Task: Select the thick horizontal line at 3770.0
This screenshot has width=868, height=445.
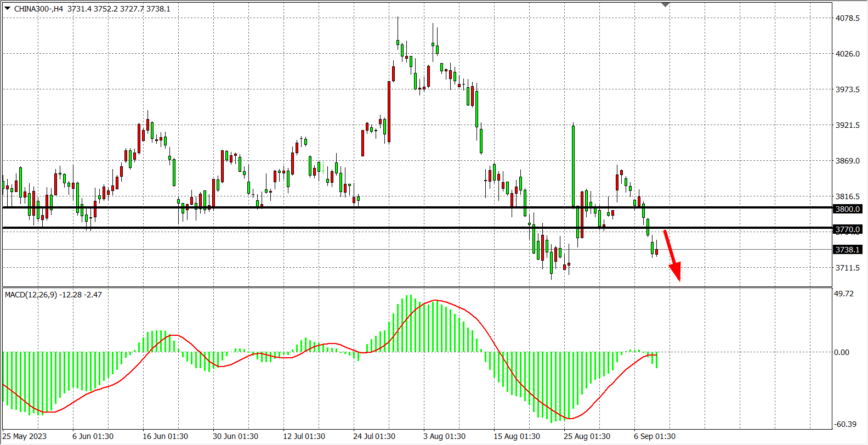Action: 329,228
